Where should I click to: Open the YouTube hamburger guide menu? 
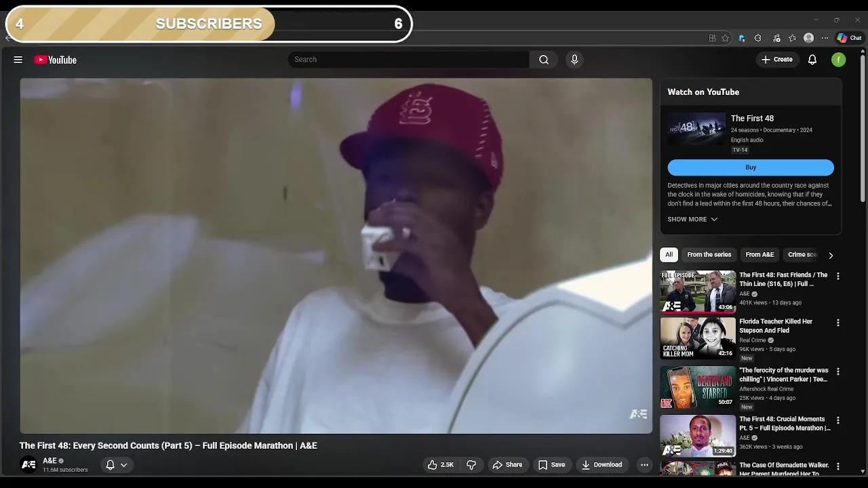click(x=18, y=60)
